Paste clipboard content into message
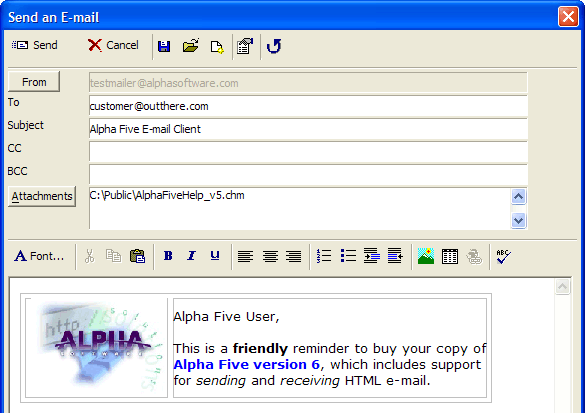The height and width of the screenshot is (413, 585). [137, 256]
